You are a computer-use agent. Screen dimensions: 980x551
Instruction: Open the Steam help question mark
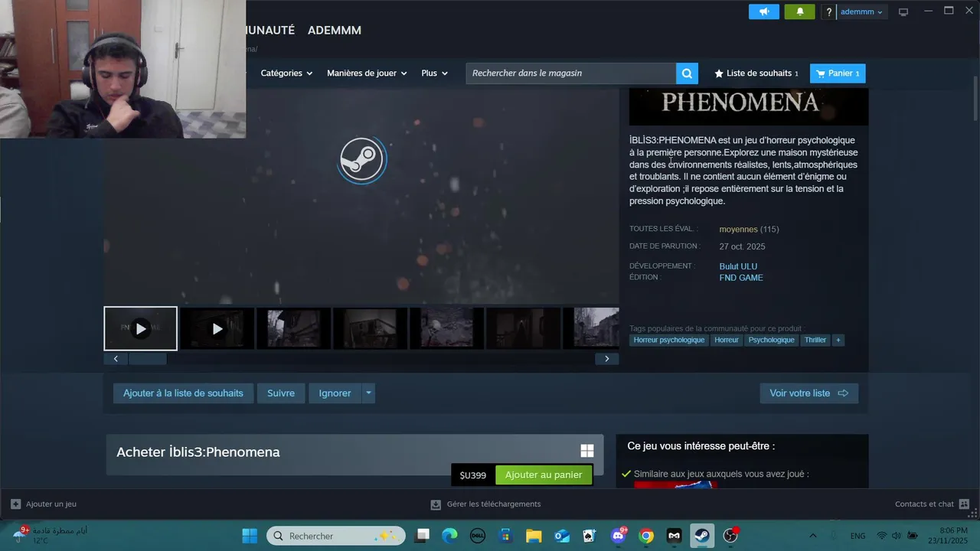coord(828,11)
